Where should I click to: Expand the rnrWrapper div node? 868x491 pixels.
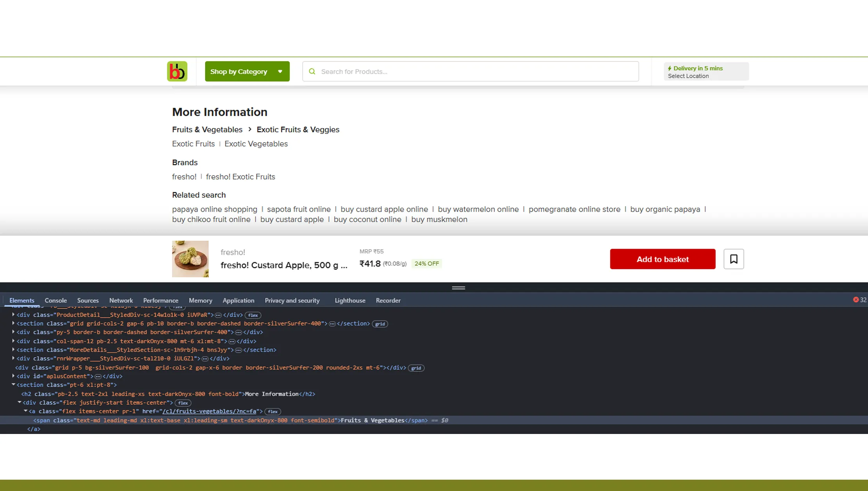[x=13, y=358]
